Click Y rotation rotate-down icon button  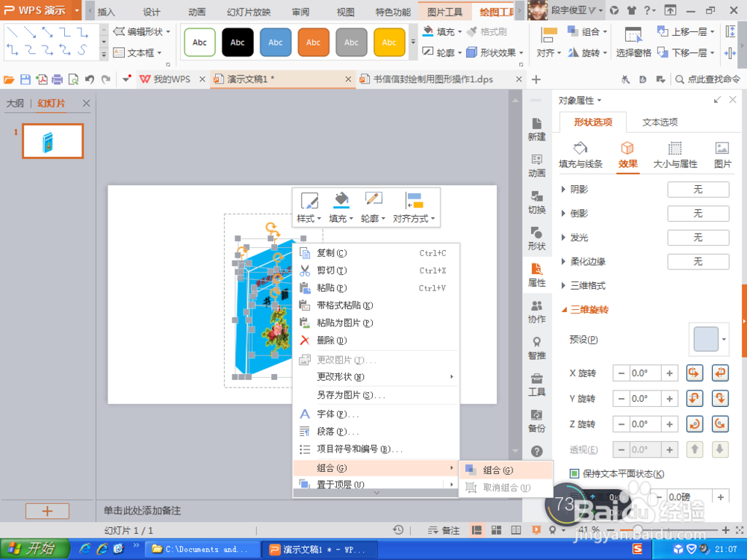click(x=720, y=398)
